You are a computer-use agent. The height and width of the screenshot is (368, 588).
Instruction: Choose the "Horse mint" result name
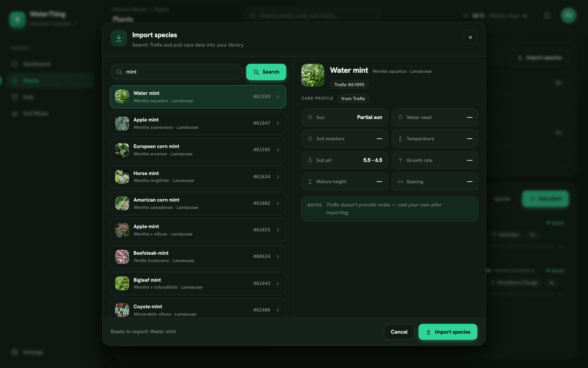146,173
